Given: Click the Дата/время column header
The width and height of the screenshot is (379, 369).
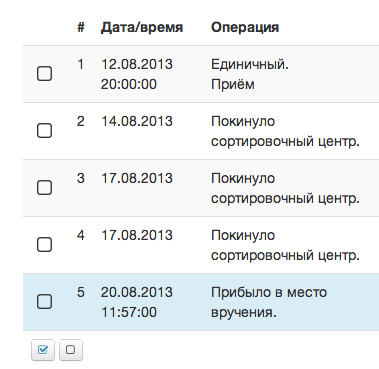Looking at the screenshot, I should pyautogui.click(x=142, y=27).
